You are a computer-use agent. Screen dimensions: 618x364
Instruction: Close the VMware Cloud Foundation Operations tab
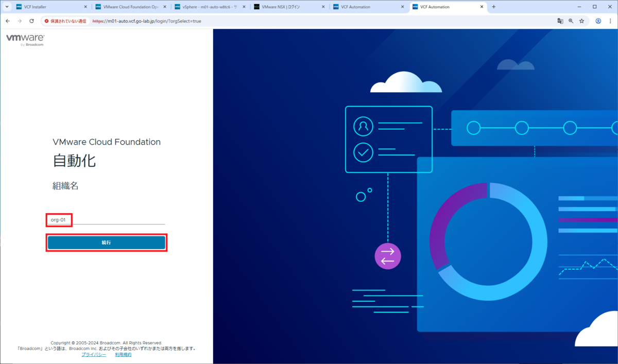(165, 7)
